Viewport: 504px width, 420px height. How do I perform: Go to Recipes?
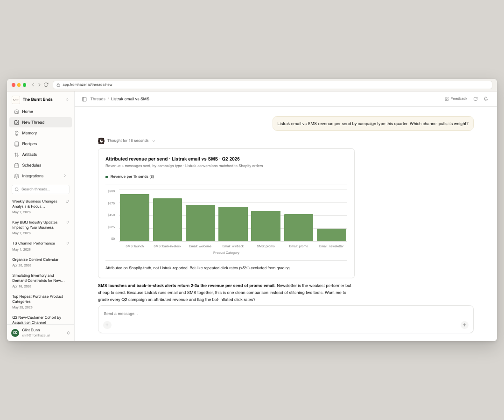tap(41, 144)
